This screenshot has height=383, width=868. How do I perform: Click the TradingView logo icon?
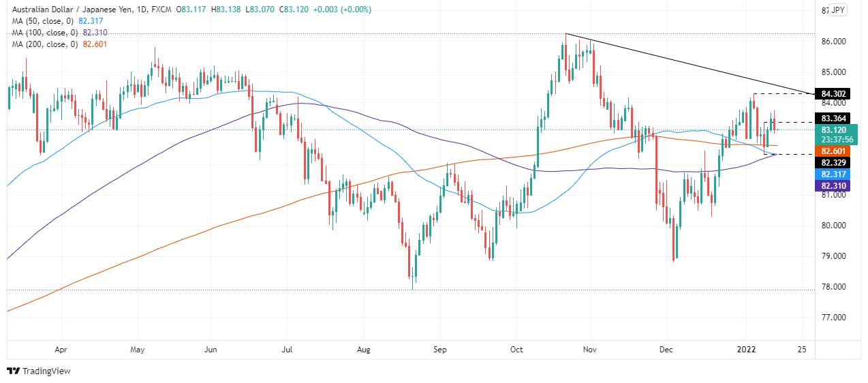[x=13, y=371]
